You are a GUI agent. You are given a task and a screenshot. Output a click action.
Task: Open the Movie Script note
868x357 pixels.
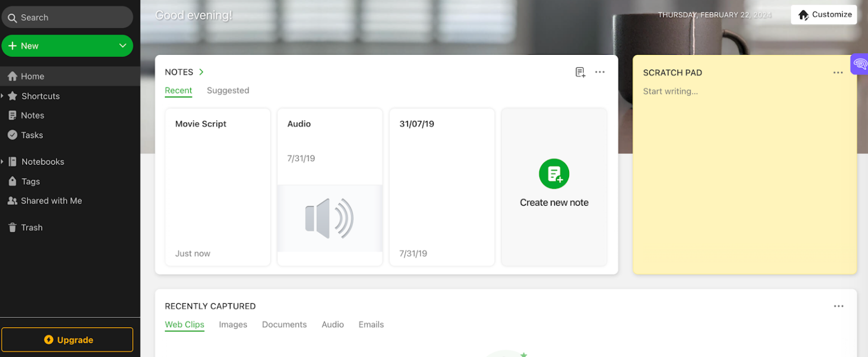[218, 186]
